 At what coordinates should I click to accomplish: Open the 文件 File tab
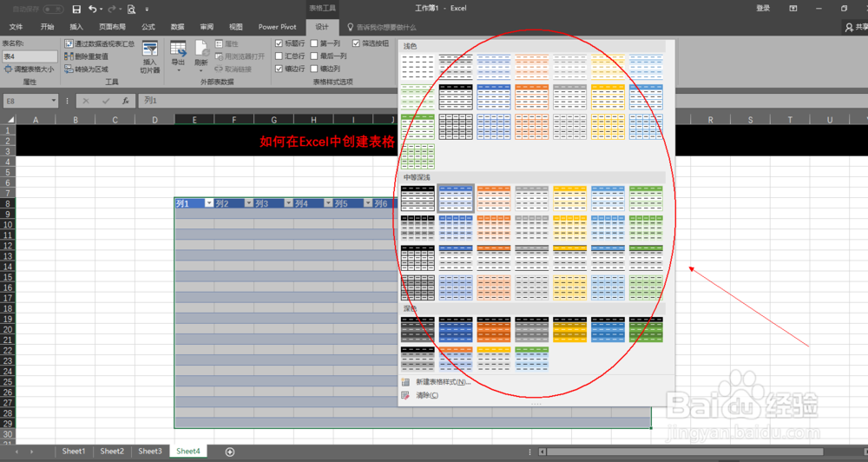[x=16, y=27]
